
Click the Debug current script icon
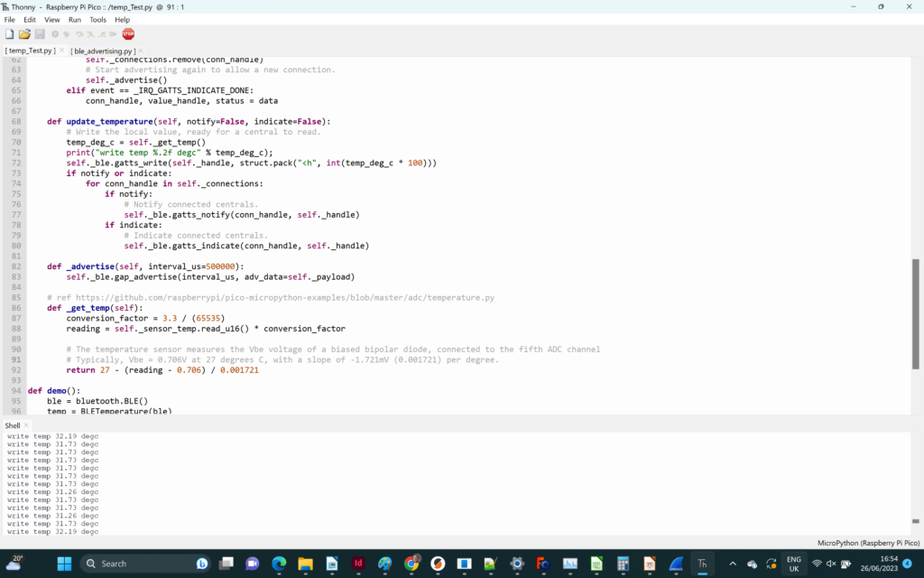click(68, 34)
